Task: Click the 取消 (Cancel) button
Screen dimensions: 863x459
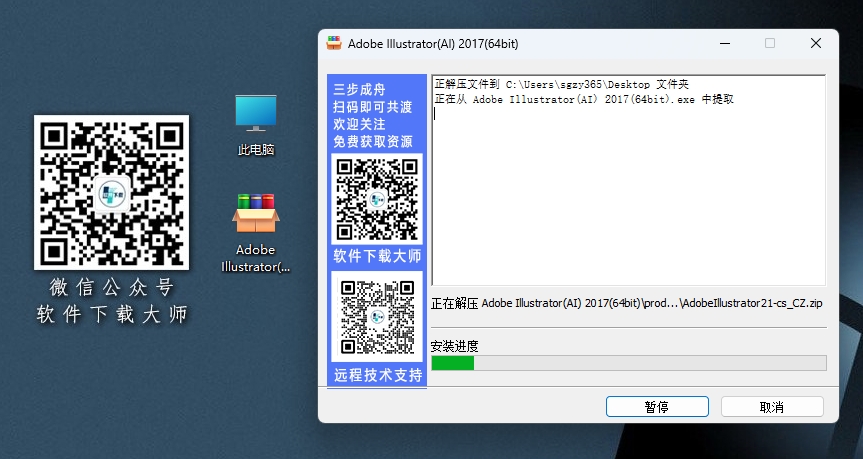Action: (772, 407)
